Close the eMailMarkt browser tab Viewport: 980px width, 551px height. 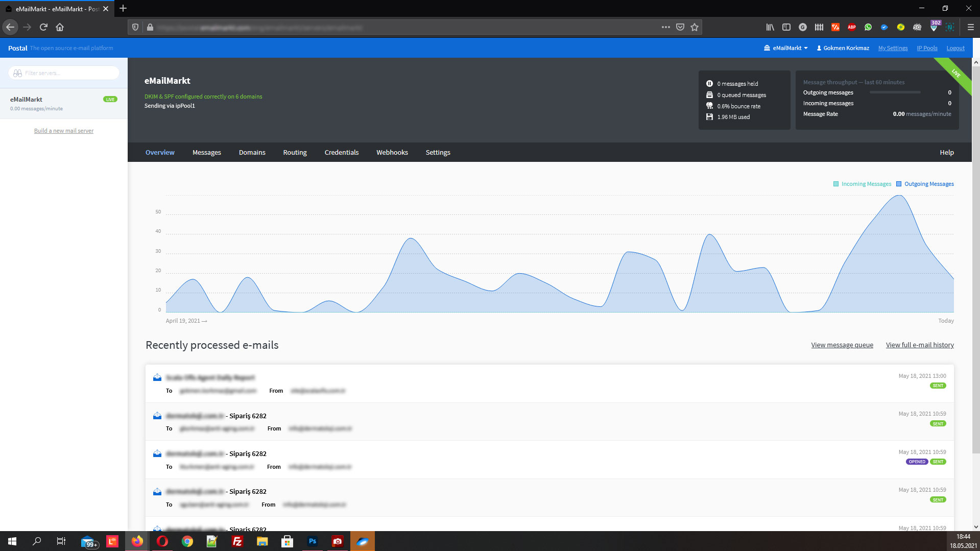point(106,9)
